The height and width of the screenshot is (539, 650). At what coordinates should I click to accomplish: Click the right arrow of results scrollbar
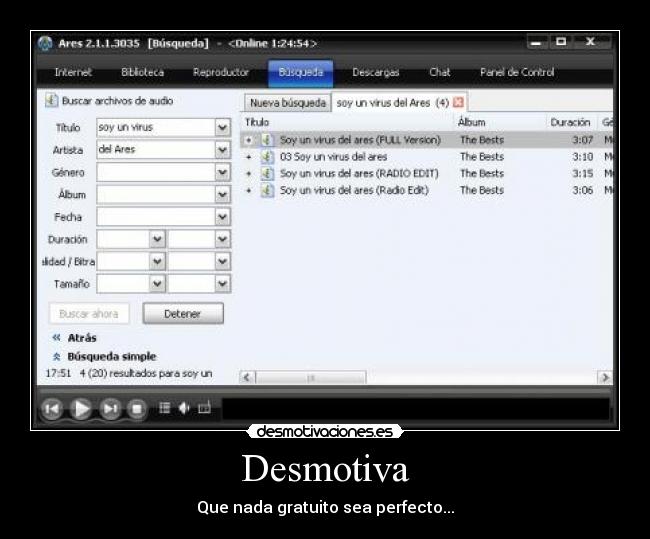604,378
